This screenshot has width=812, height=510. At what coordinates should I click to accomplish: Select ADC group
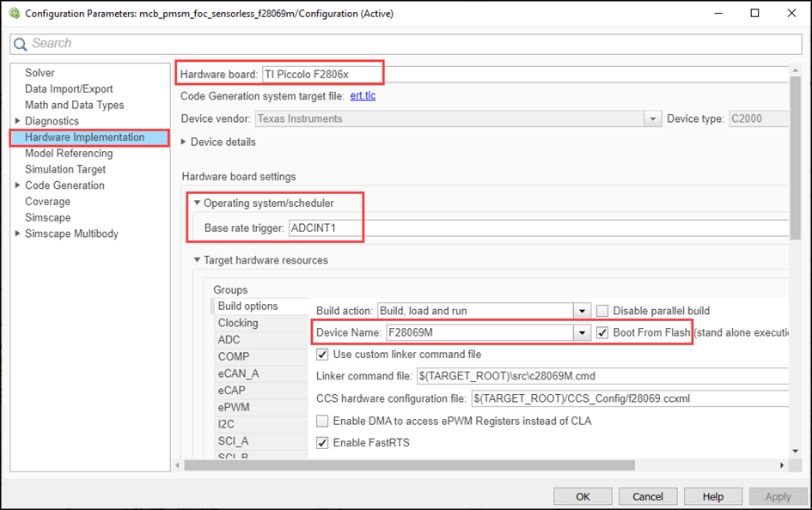260,340
